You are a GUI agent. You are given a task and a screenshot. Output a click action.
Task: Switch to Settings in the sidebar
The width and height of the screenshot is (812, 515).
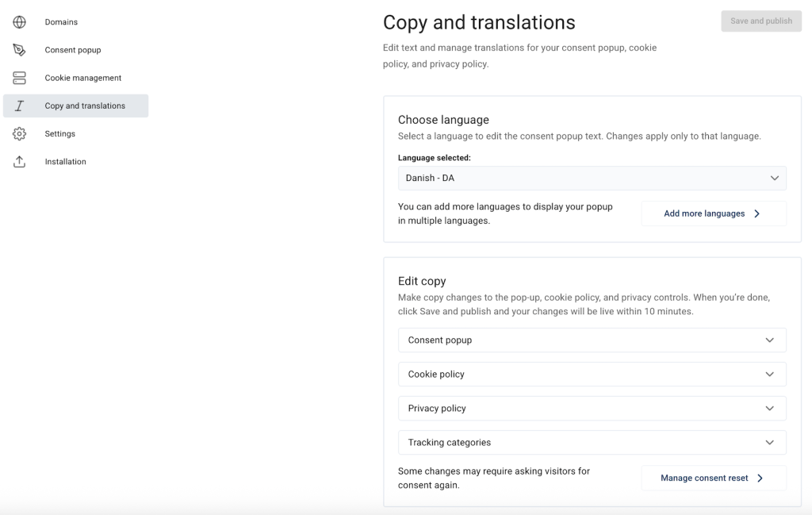[x=59, y=133]
